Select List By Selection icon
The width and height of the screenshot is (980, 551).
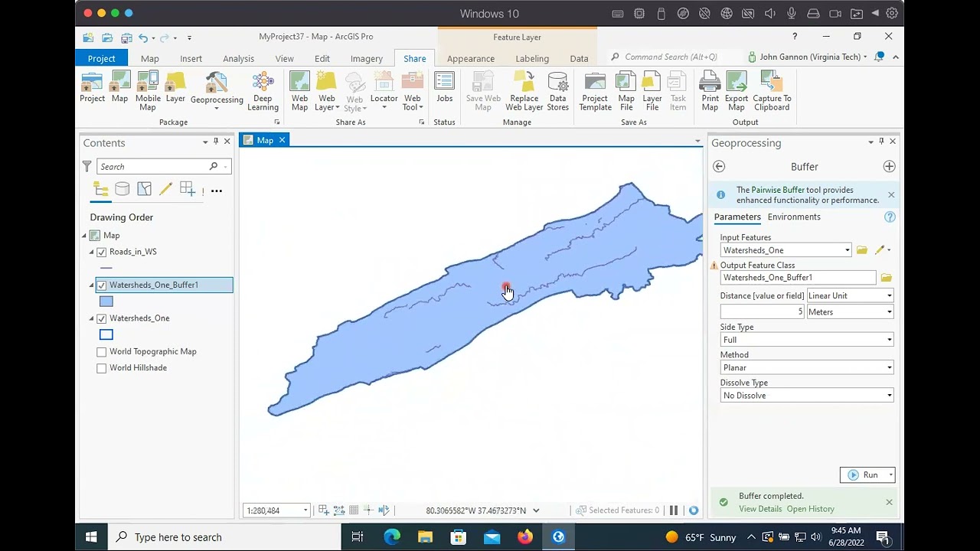[x=144, y=190]
